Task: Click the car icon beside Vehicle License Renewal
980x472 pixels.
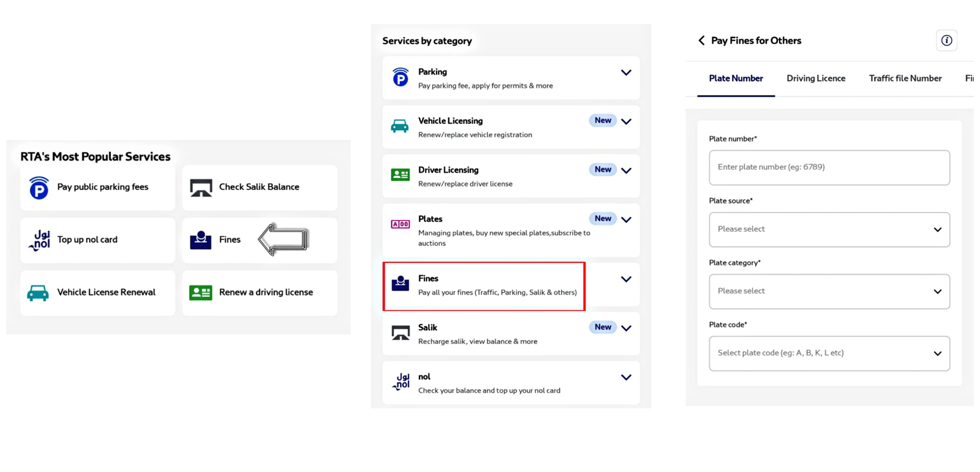Action: tap(38, 293)
